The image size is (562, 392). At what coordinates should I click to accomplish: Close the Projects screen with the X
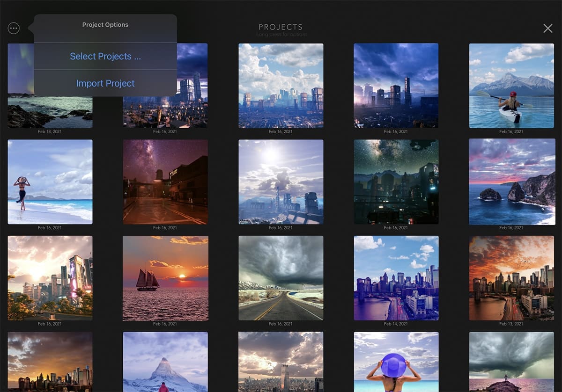click(547, 28)
